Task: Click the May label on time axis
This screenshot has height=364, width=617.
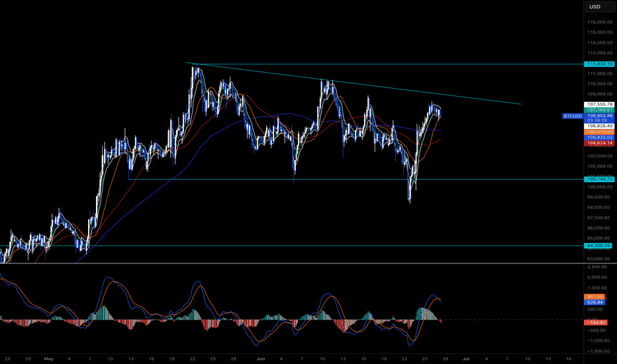Action: tap(48, 359)
